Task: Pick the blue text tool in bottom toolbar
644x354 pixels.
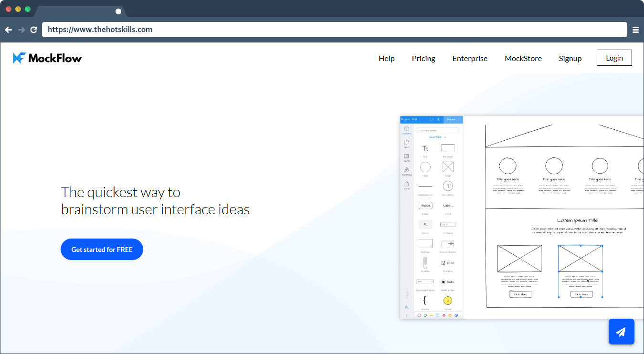Action: click(x=438, y=315)
